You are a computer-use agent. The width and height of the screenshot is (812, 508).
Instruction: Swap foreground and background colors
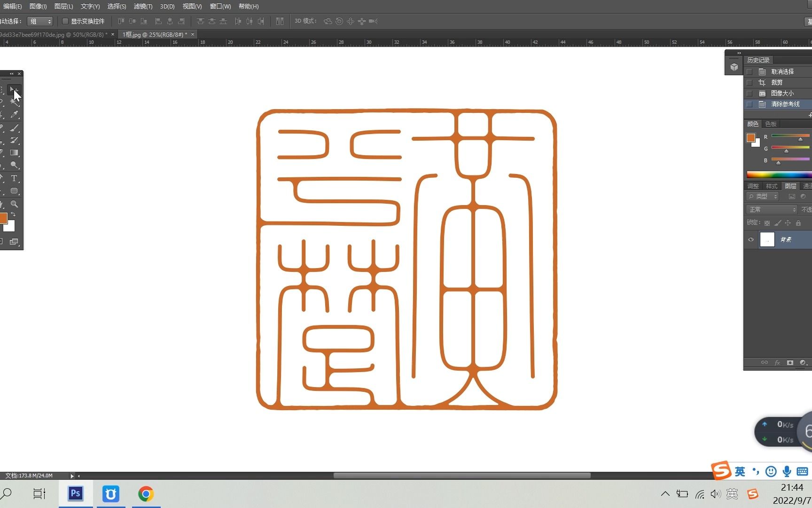pos(13,214)
